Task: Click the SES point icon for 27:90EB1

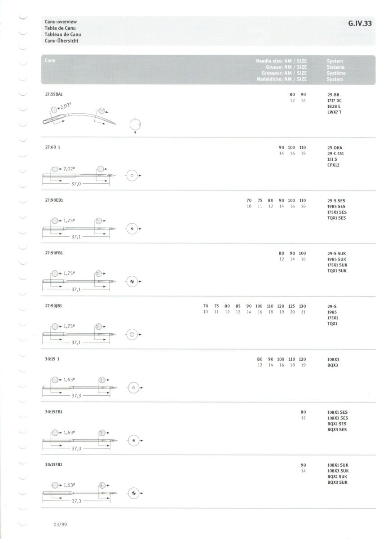Action: [x=132, y=229]
